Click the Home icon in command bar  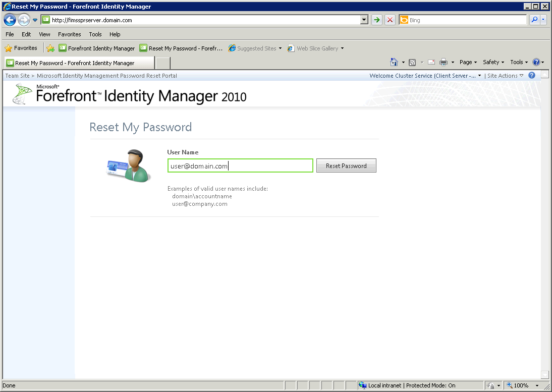[394, 62]
